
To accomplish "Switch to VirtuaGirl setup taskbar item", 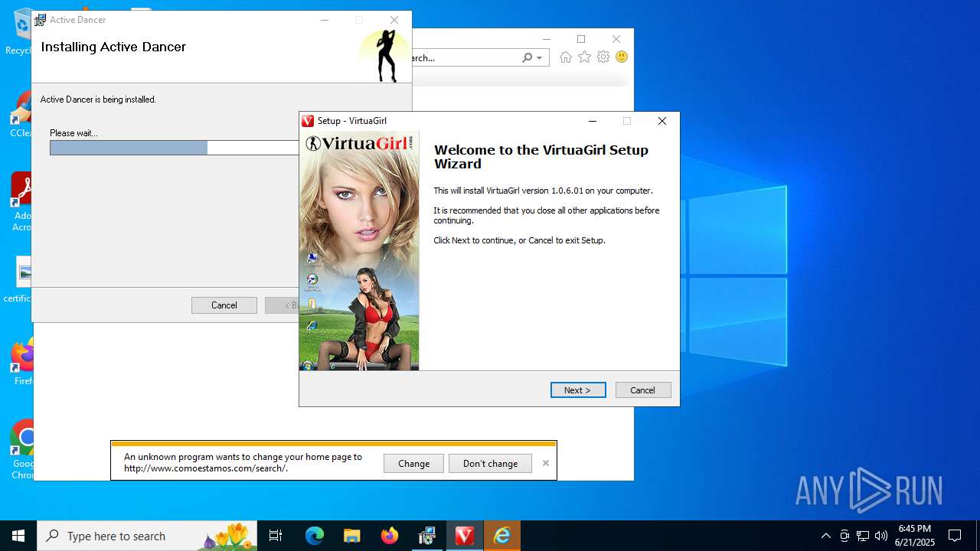I will point(465,536).
